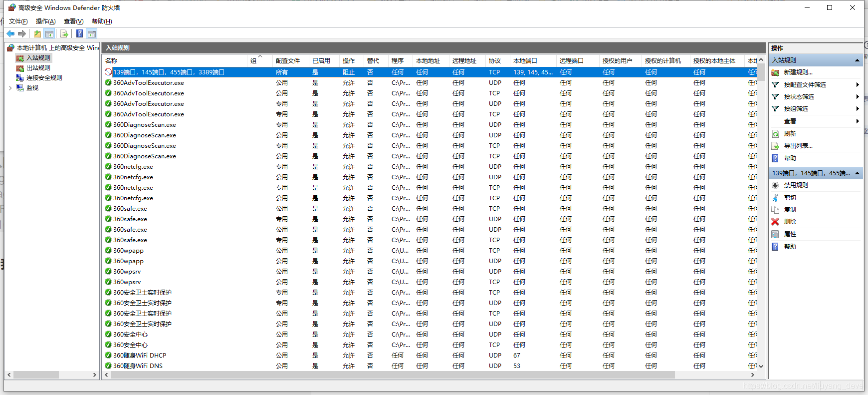Viewport: 868px width, 395px height.
Task: Click the 剪切 scissors icon
Action: [775, 198]
